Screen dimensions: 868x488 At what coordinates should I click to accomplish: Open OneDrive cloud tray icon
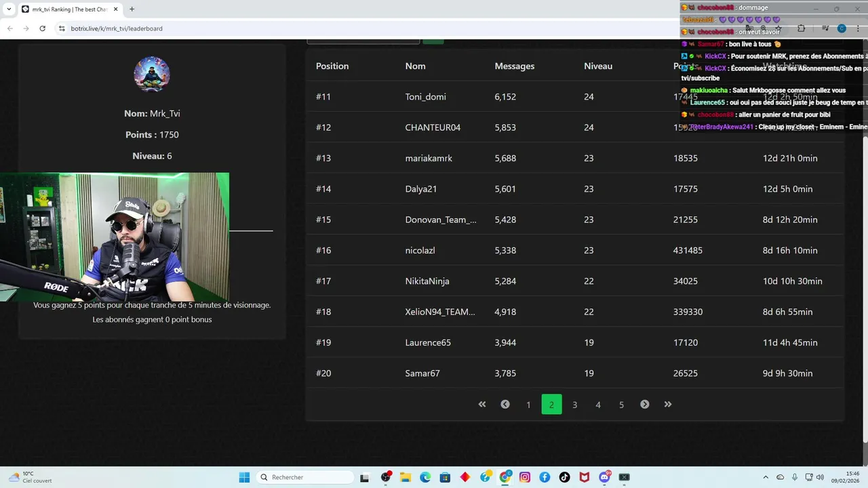tap(781, 477)
